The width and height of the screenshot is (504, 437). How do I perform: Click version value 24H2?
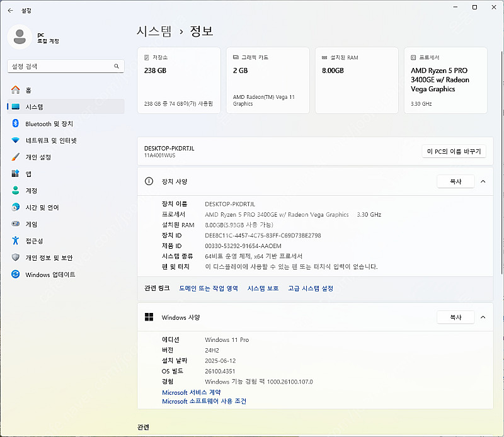pos(212,351)
